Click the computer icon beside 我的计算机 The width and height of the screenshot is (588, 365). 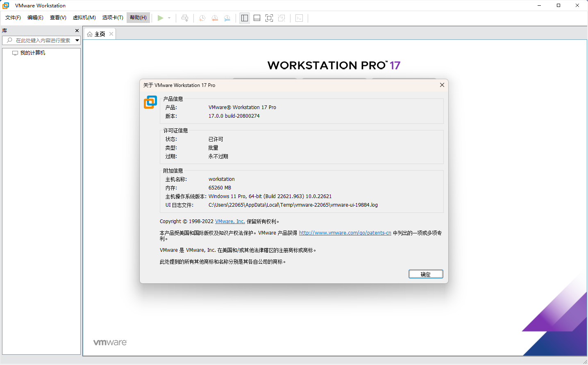(15, 53)
